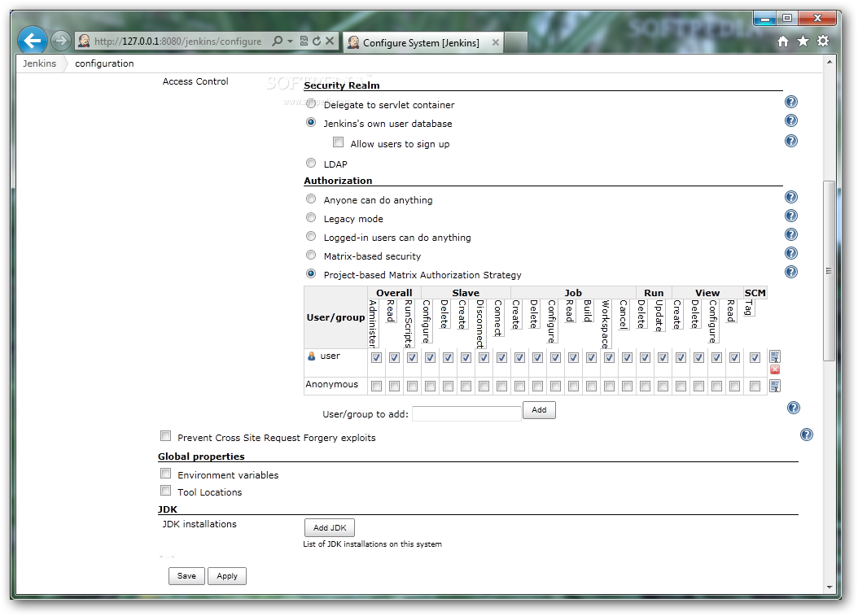Switch to Configure System [Jenkins] tab
This screenshot has width=858, height=616.
coord(422,42)
